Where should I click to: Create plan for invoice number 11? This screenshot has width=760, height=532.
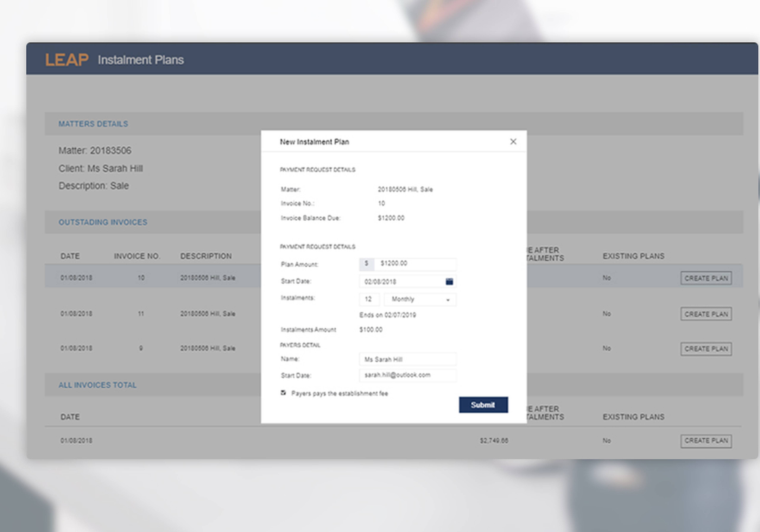706,314
